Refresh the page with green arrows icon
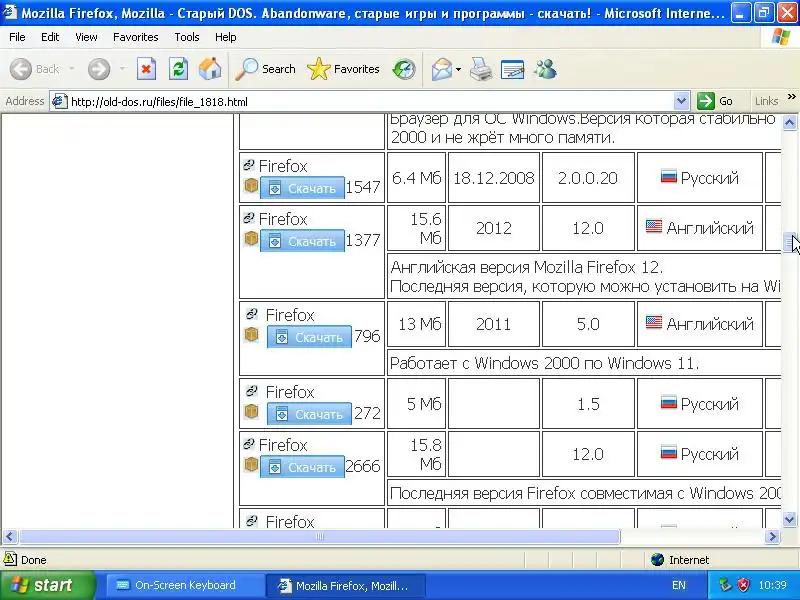800x600 pixels. (x=179, y=69)
